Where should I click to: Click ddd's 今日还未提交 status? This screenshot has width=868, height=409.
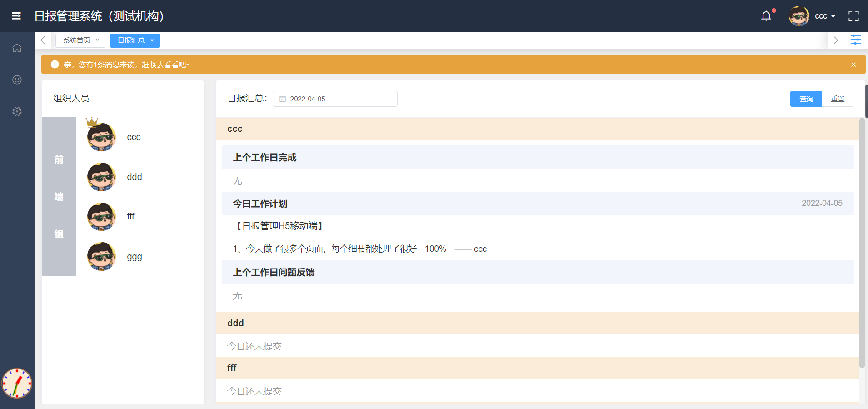click(x=254, y=346)
